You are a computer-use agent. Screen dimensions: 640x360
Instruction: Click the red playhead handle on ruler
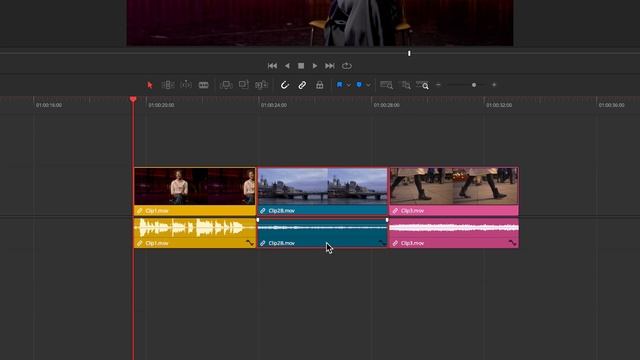[x=133, y=99]
